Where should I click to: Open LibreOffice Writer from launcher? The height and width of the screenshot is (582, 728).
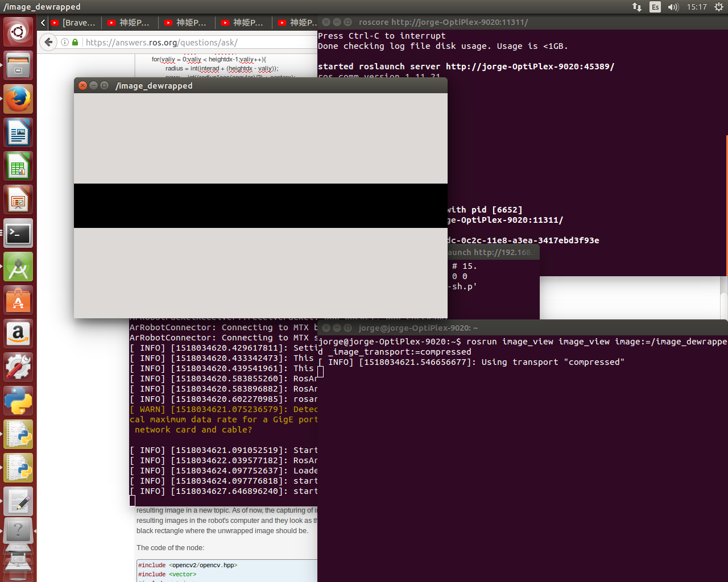tap(18, 133)
